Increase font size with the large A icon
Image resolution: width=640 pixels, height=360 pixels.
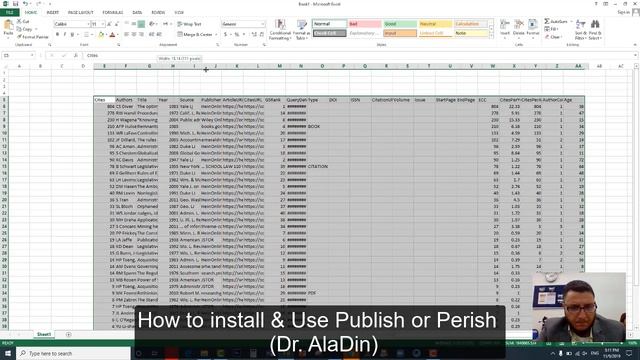coord(109,24)
